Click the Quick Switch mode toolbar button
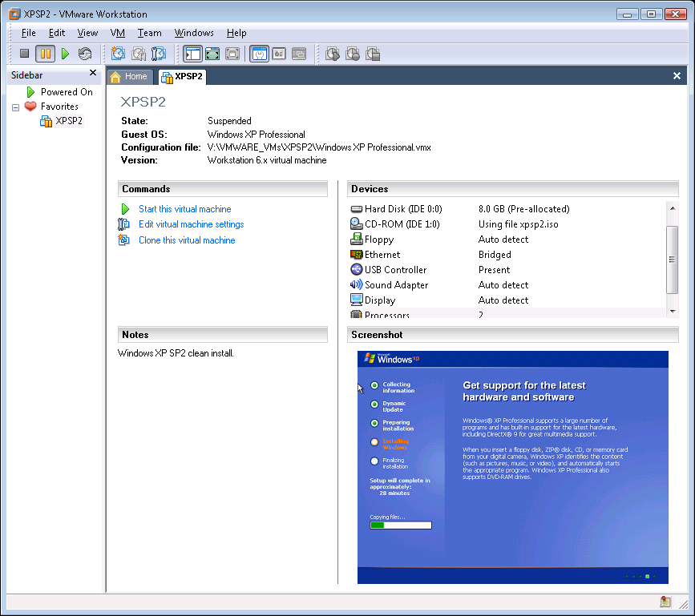The image size is (695, 616). coord(232,54)
